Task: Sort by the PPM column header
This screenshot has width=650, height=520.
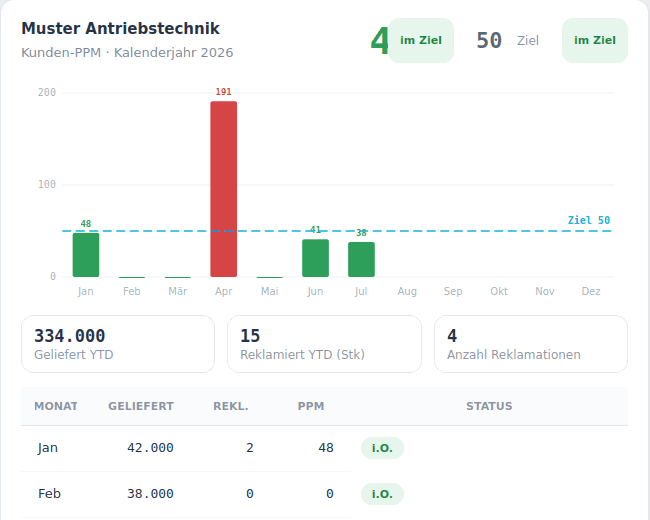Action: pos(311,406)
